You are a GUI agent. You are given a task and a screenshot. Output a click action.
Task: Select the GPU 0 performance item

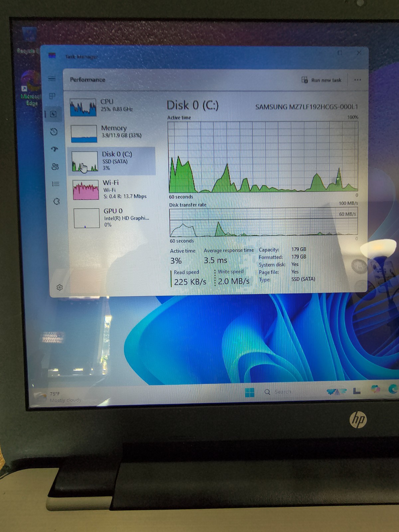coord(114,218)
